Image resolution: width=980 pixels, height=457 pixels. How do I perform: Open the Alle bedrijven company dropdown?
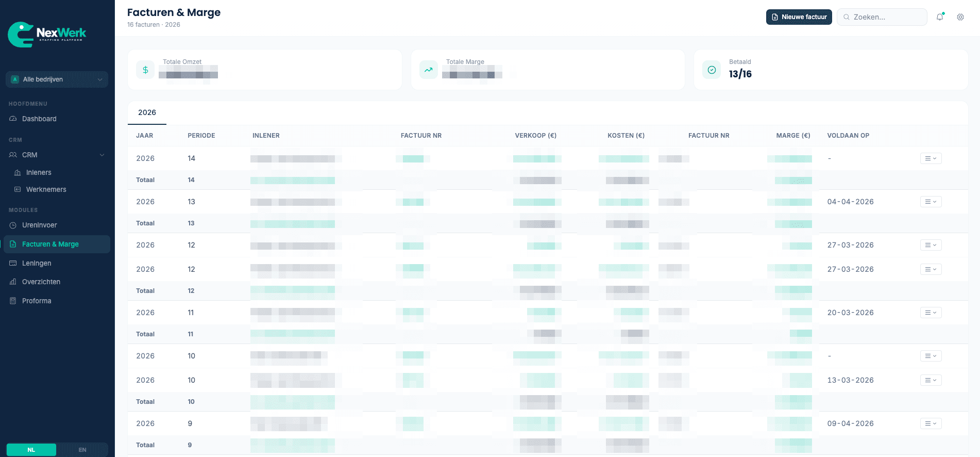point(57,79)
